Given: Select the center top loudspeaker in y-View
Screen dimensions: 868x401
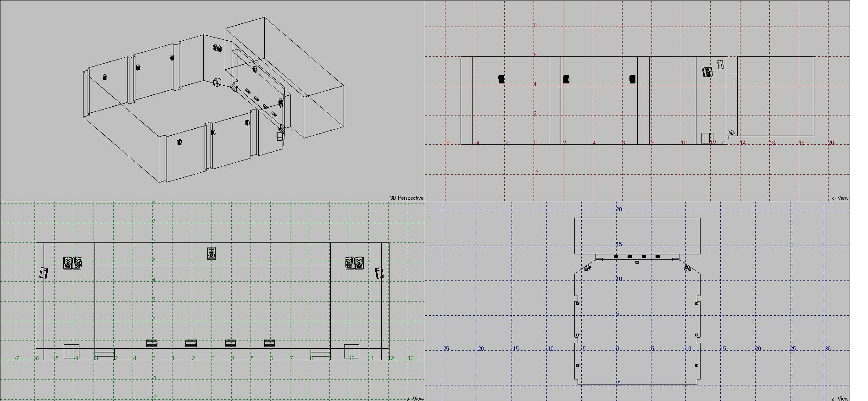Looking at the screenshot, I should click(211, 253).
